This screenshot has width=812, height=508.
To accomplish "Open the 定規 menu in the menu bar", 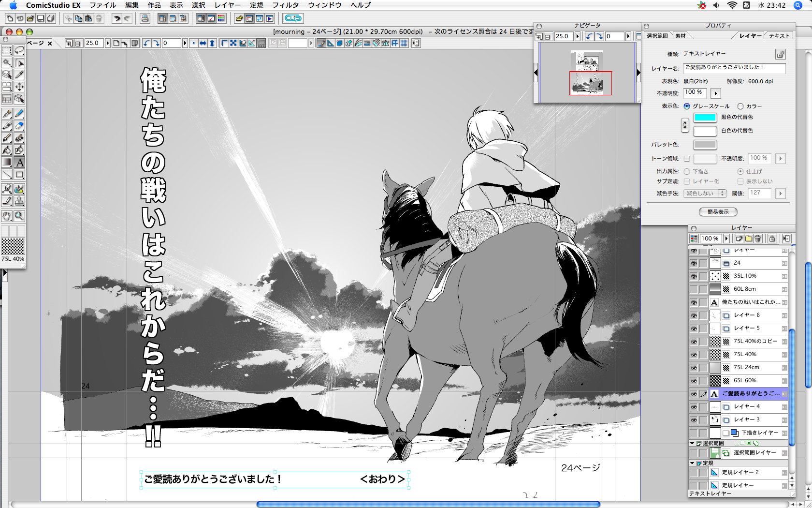I will (x=257, y=5).
